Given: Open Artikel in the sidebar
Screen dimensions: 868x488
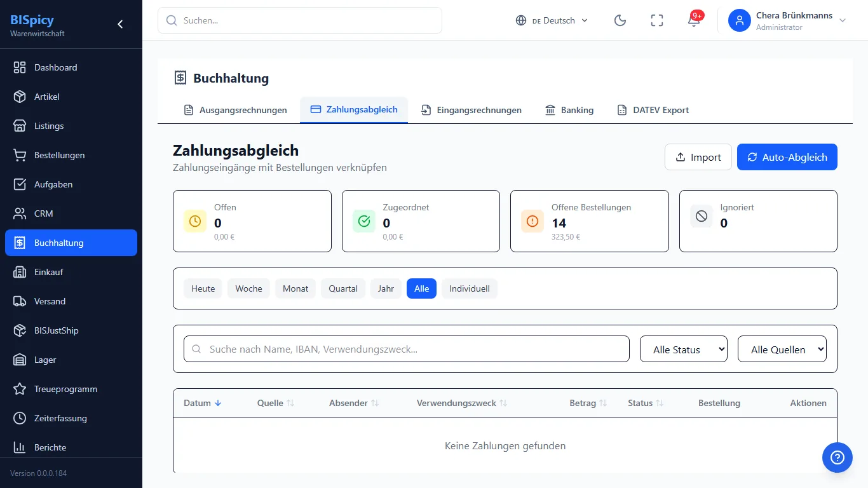Looking at the screenshot, I should point(71,97).
